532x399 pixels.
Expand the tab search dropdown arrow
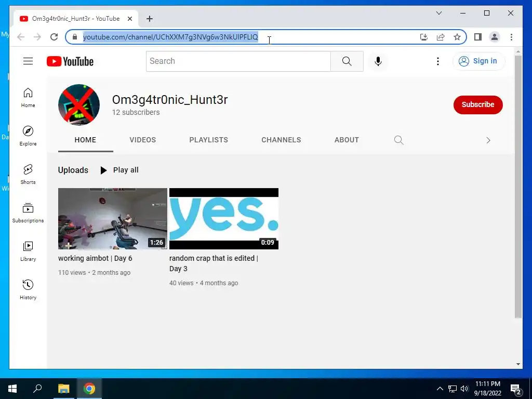click(x=438, y=13)
